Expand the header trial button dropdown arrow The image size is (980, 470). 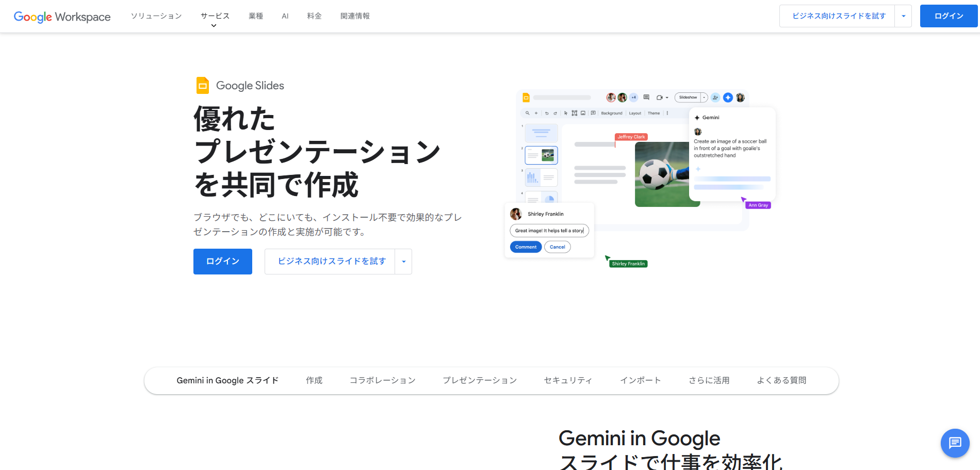903,16
